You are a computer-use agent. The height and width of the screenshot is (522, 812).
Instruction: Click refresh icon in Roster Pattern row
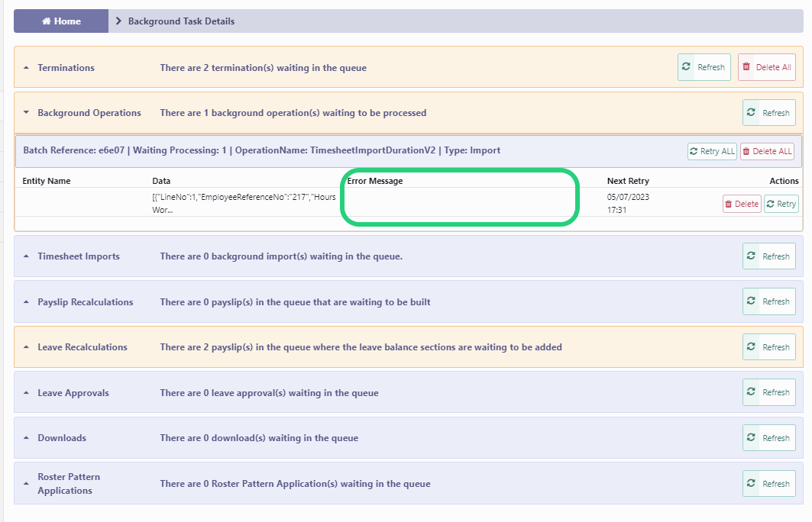(751, 482)
